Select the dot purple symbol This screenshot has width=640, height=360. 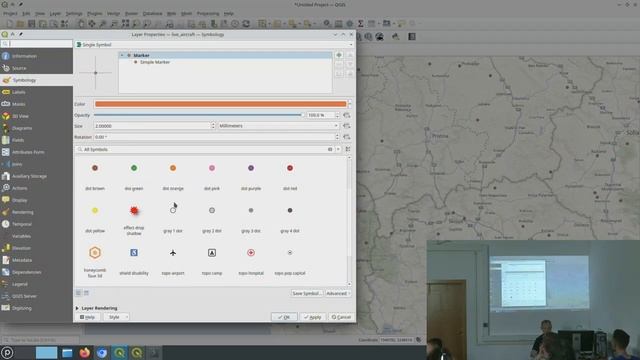251,168
